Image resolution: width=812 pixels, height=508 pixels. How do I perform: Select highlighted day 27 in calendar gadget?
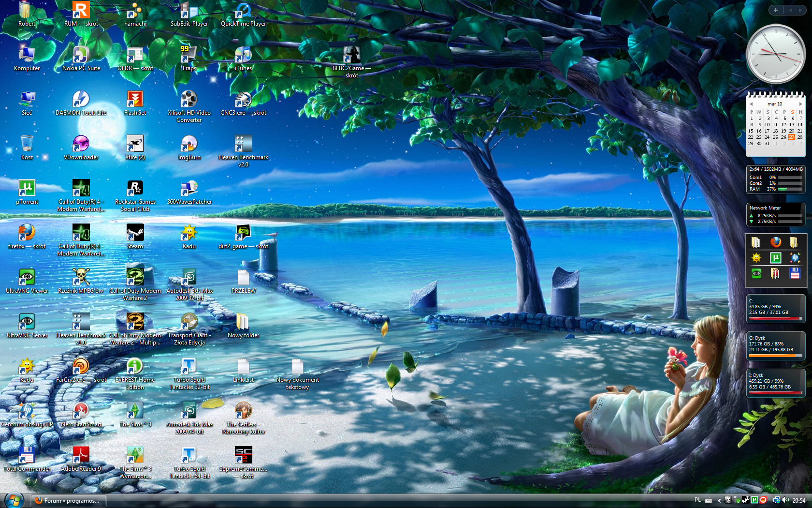[x=792, y=137]
